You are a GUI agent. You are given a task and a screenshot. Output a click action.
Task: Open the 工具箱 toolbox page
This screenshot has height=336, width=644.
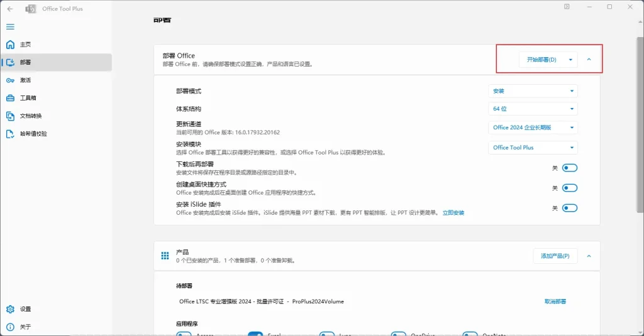point(56,98)
